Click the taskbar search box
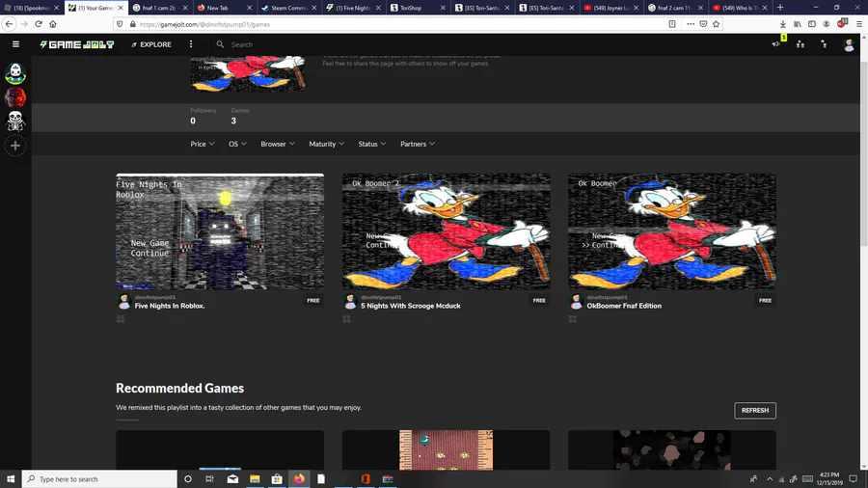Image resolution: width=868 pixels, height=488 pixels. [x=99, y=478]
